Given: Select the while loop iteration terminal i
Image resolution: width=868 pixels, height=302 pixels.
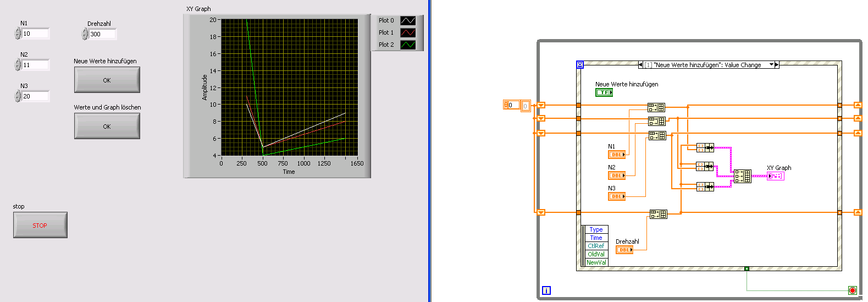Looking at the screenshot, I should [x=546, y=290].
